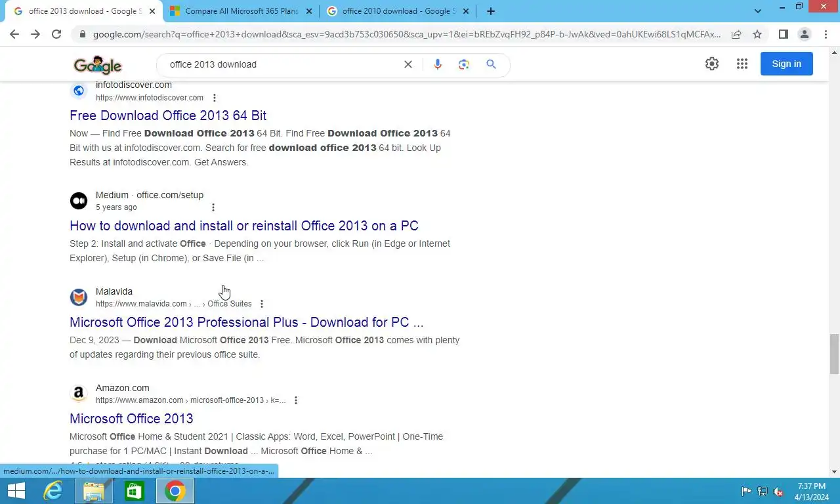Open Microsoft Office 2013 Professional Plus link
Viewport: 840px width, 504px height.
(x=247, y=322)
